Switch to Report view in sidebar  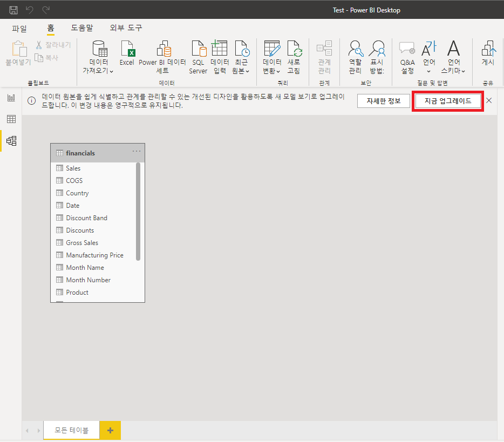click(11, 97)
